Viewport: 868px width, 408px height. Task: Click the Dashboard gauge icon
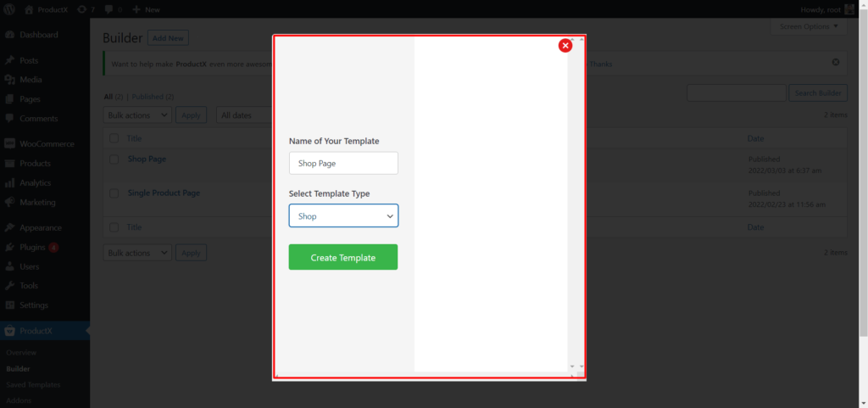click(9, 35)
